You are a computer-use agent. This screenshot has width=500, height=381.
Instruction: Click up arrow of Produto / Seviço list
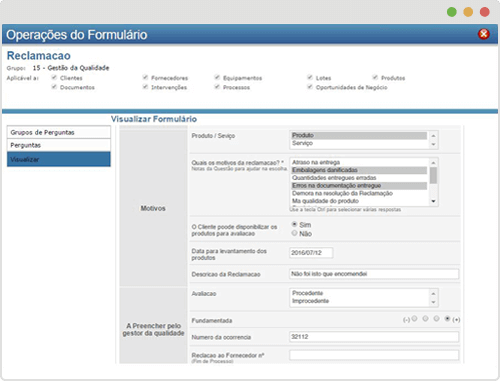[433, 136]
